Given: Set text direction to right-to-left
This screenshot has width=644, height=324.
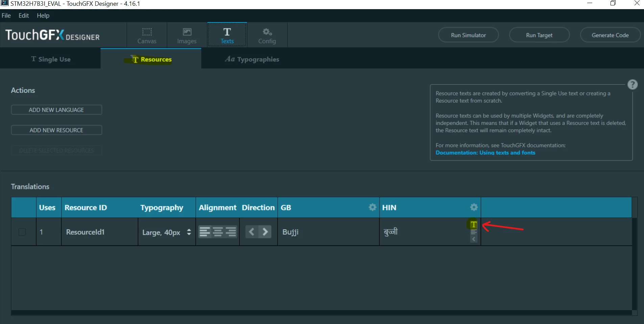Looking at the screenshot, I should pos(252,232).
